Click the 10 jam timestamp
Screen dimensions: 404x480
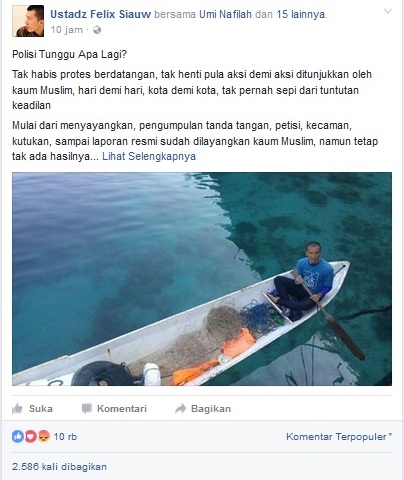66,30
